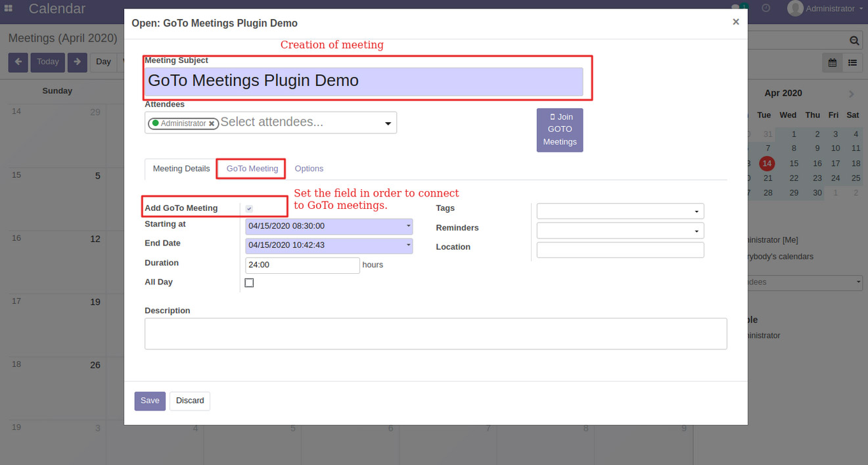Viewport: 868px width, 465px height.
Task: Pick day 18 in the mini calendar
Action: pyautogui.click(x=856, y=163)
